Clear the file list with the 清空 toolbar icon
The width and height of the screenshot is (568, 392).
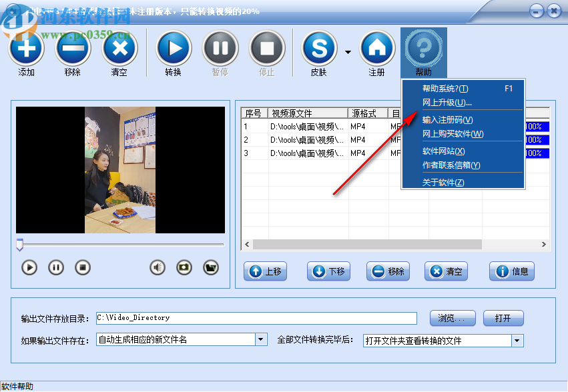[120, 47]
